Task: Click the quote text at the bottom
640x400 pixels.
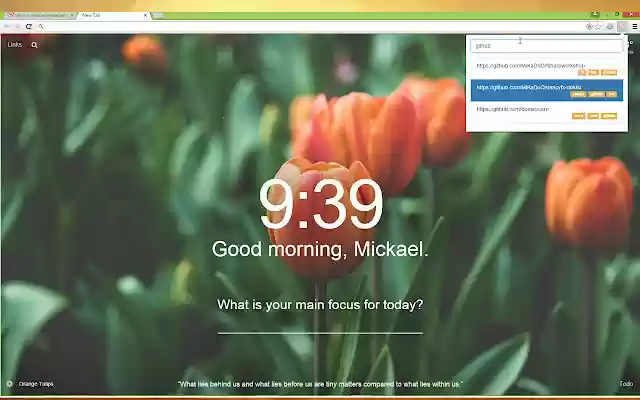Action: click(320, 384)
